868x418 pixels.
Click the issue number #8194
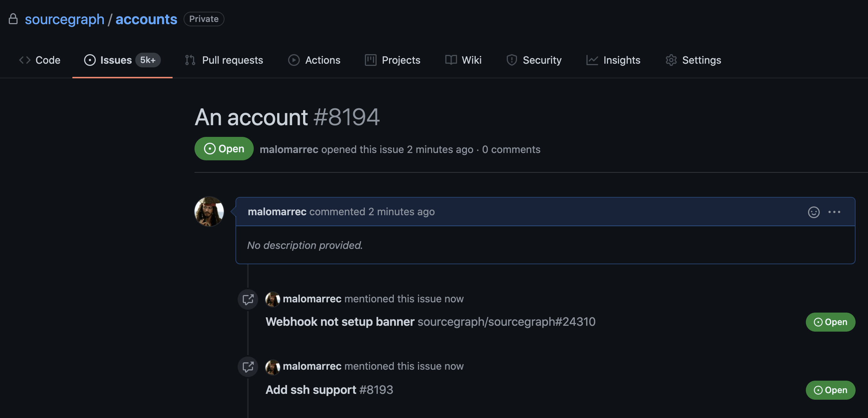point(347,117)
